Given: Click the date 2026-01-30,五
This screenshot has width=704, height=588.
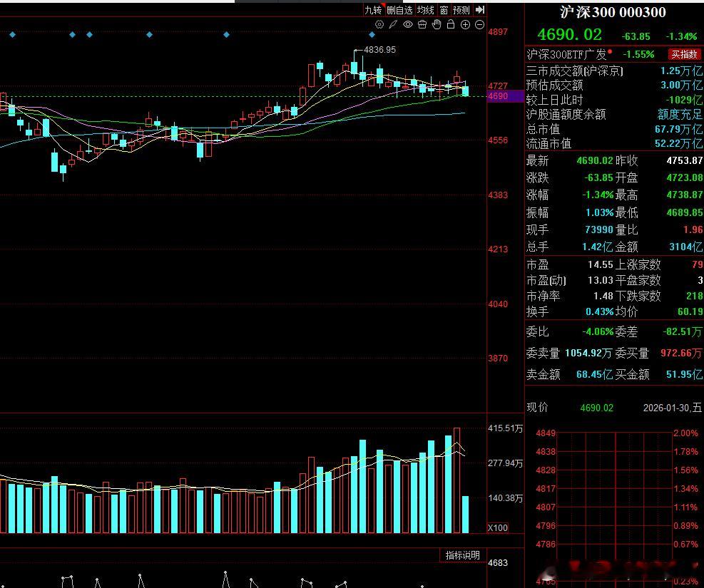Looking at the screenshot, I should (x=672, y=408).
